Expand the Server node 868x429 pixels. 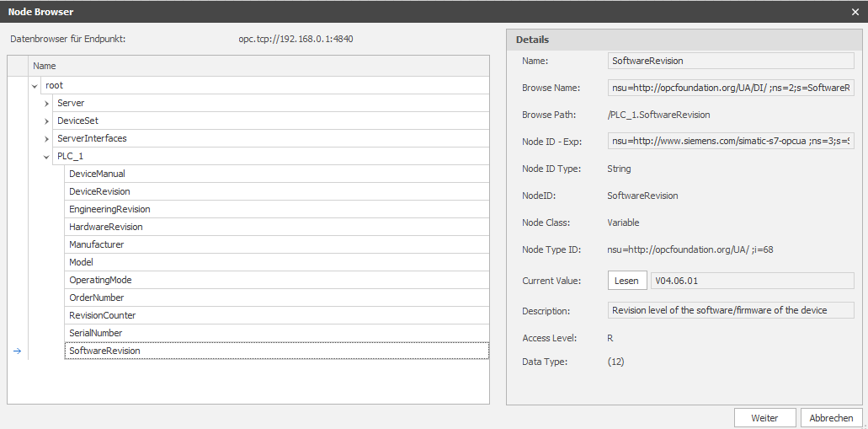[x=46, y=104]
